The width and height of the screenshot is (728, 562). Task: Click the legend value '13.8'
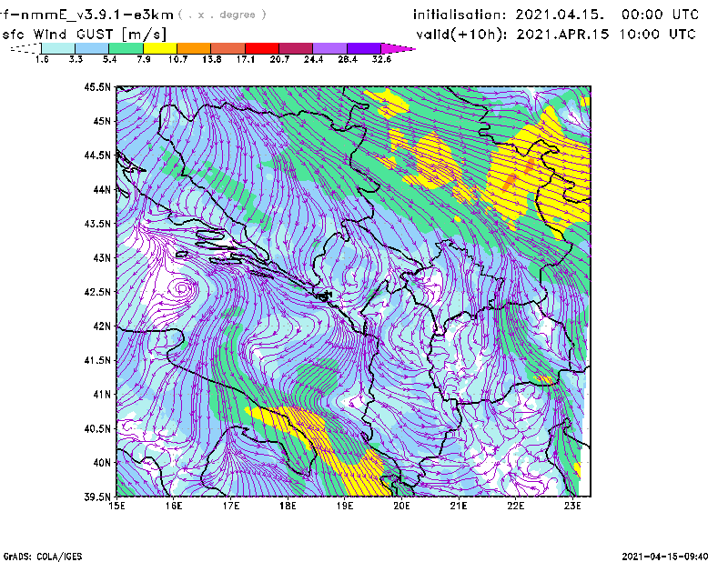(x=212, y=59)
